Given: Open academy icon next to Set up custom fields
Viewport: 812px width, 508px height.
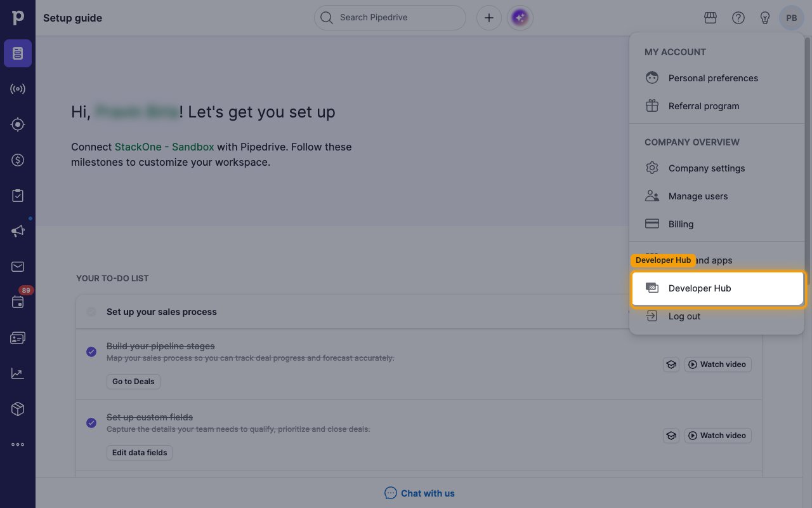Looking at the screenshot, I should 671,436.
